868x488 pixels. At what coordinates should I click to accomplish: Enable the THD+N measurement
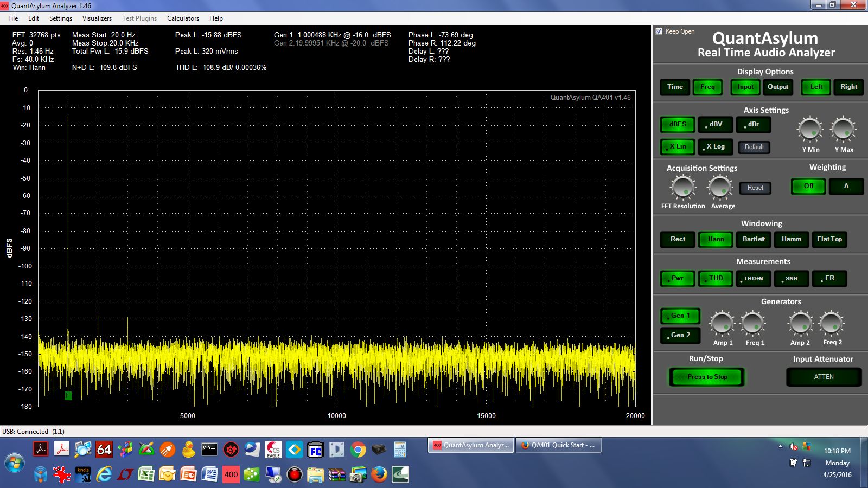coord(754,278)
